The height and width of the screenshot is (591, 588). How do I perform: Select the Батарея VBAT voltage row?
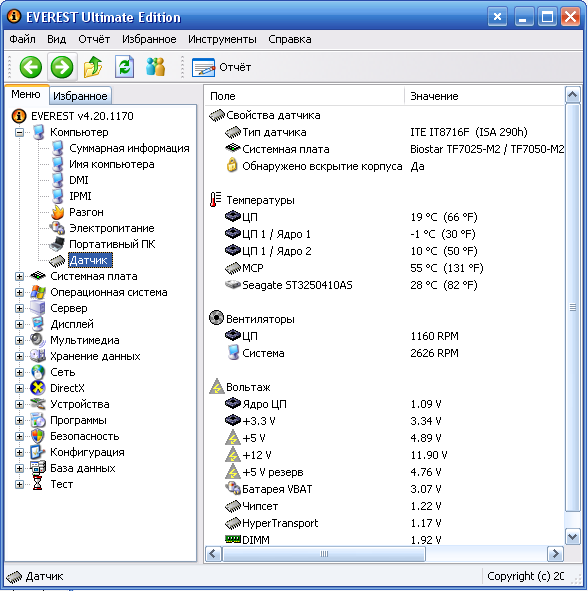point(384,489)
